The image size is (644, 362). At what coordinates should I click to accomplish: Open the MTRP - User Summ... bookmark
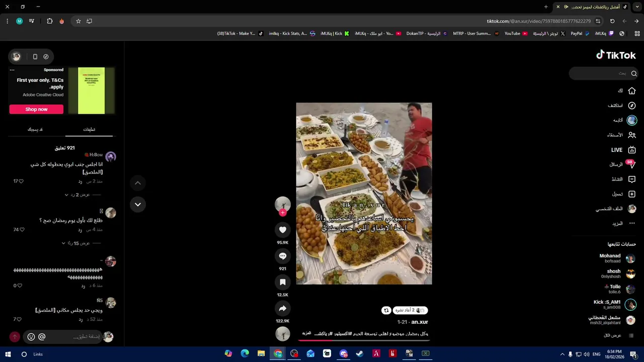coord(475,34)
